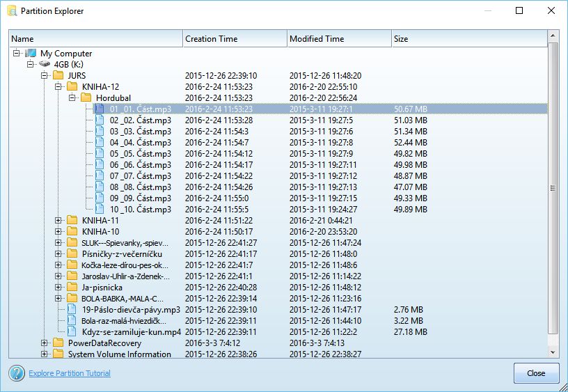Click the 27.18 MB size value
This screenshot has height=392, width=568.
(411, 332)
